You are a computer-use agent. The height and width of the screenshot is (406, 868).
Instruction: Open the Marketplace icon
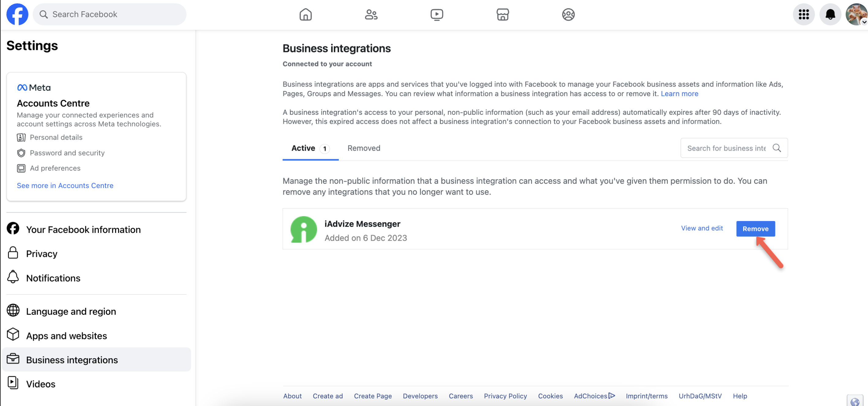[502, 14]
